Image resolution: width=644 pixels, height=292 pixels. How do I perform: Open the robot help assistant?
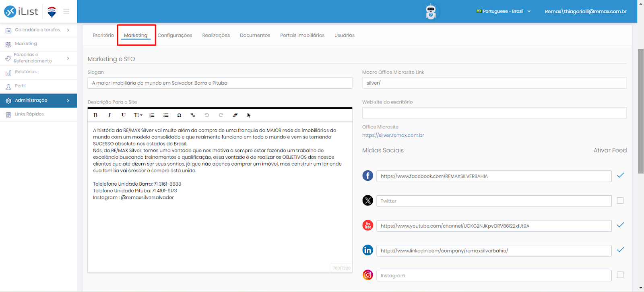pos(431,11)
